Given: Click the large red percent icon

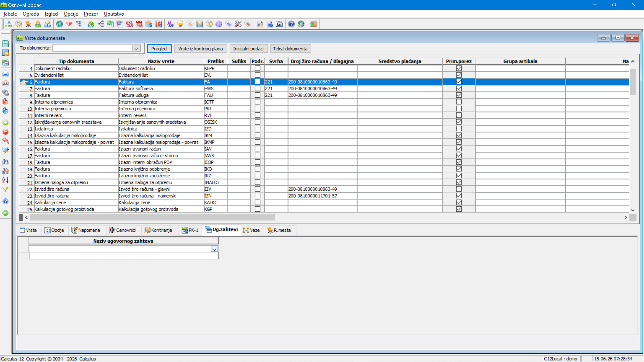Looking at the screenshot, I should (x=129, y=24).
